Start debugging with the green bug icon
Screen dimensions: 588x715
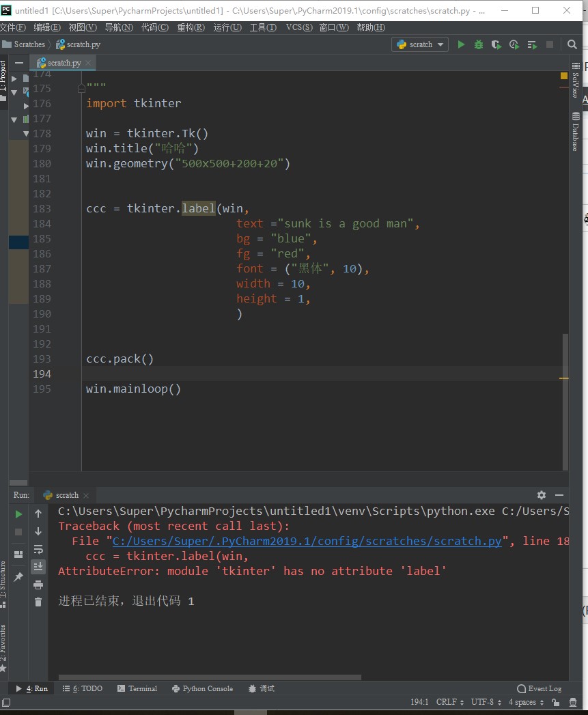[x=479, y=44]
